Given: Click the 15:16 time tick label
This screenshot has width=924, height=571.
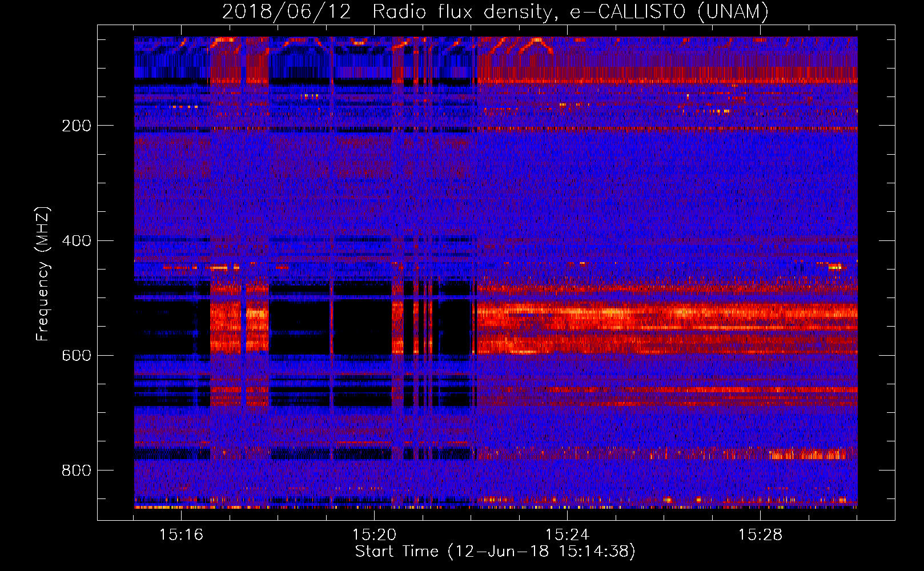Looking at the screenshot, I should 181,534.
